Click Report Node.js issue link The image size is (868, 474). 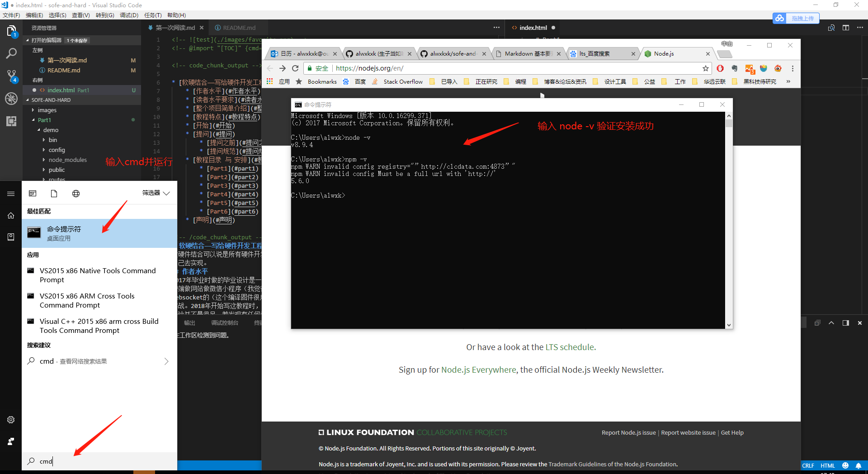tap(628, 432)
